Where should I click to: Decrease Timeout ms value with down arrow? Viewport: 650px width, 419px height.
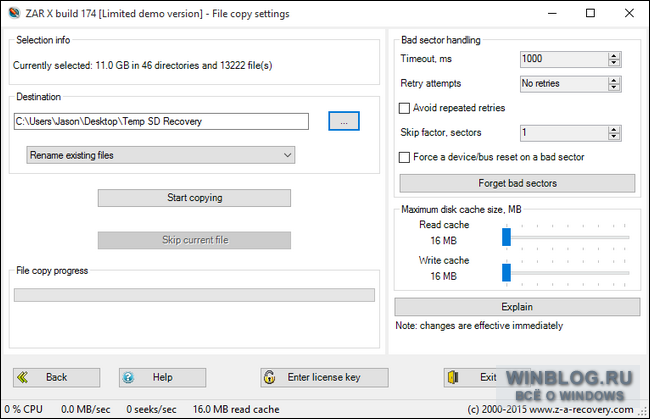coord(614,63)
